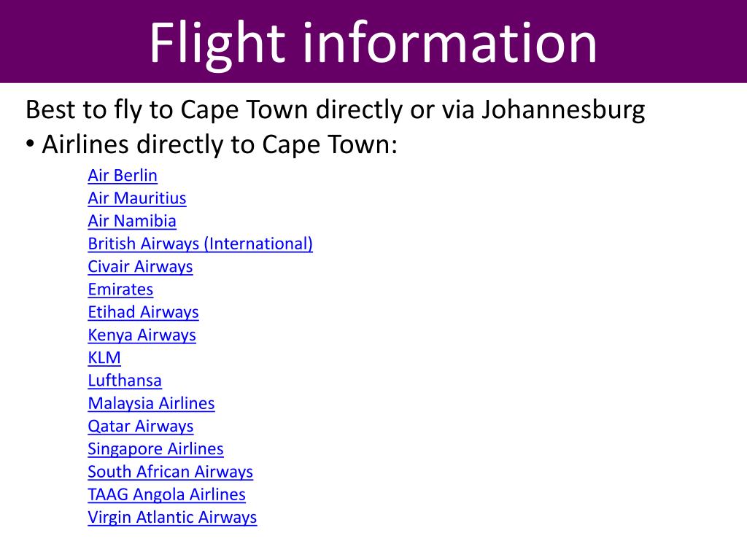Select the Civair Airways link
The image size is (747, 560).
(x=140, y=267)
